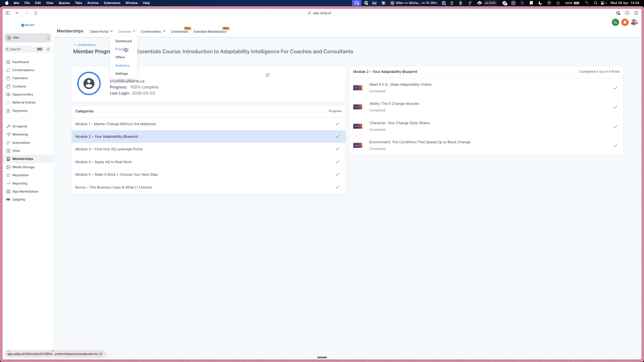Open macOS Spotlight search icon

pos(595,3)
